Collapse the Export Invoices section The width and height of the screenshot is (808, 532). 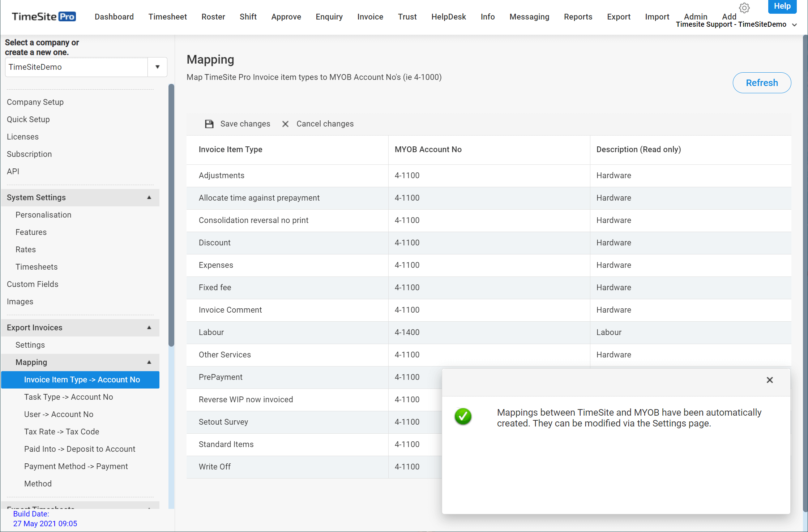[149, 327]
